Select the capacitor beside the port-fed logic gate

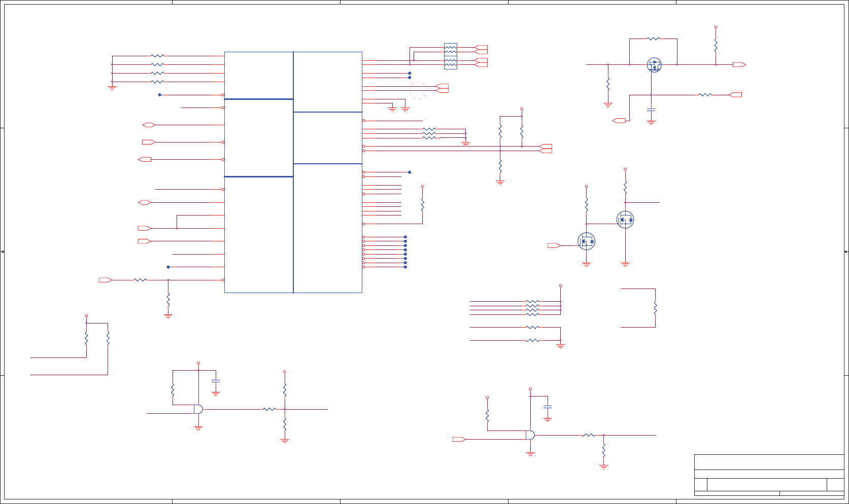pyautogui.click(x=548, y=407)
